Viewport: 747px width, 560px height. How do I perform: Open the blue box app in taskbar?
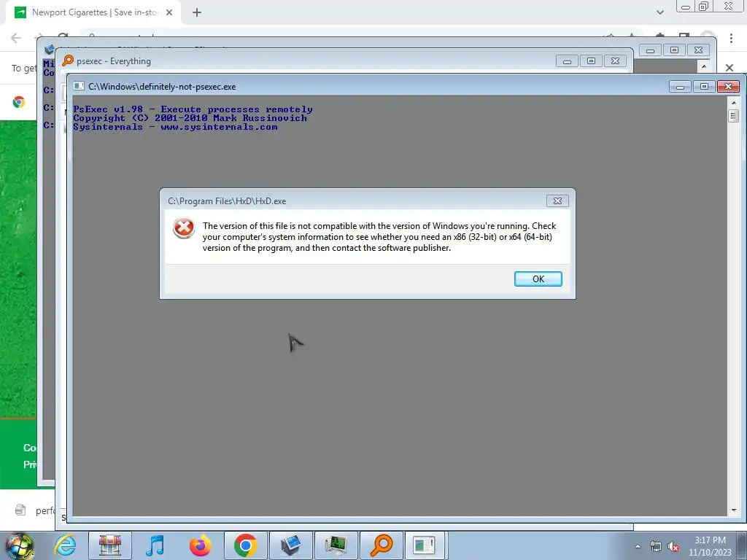click(290, 545)
